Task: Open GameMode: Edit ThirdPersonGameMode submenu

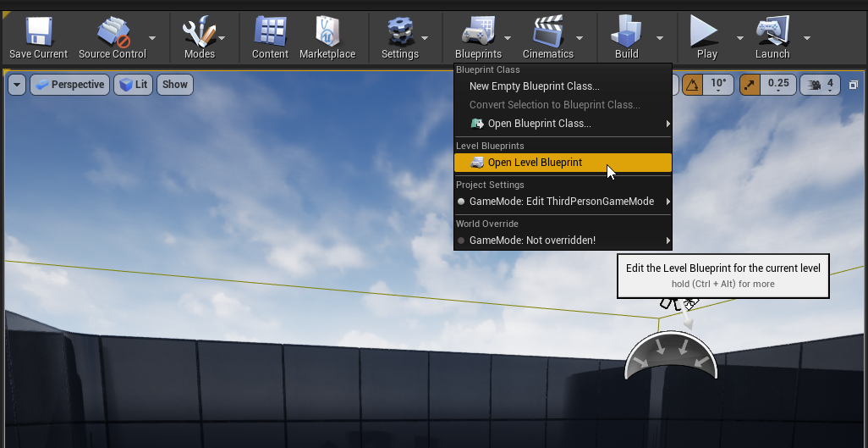Action: (x=563, y=202)
